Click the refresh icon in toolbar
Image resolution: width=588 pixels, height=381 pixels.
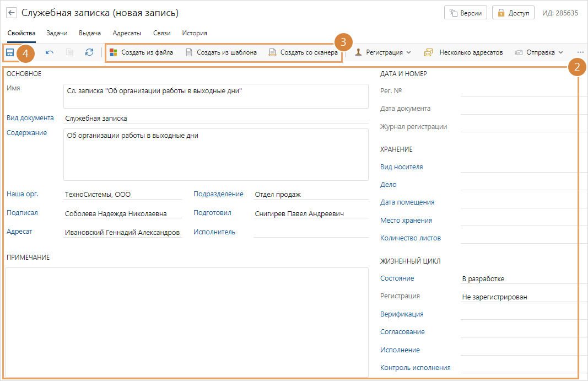pyautogui.click(x=89, y=52)
